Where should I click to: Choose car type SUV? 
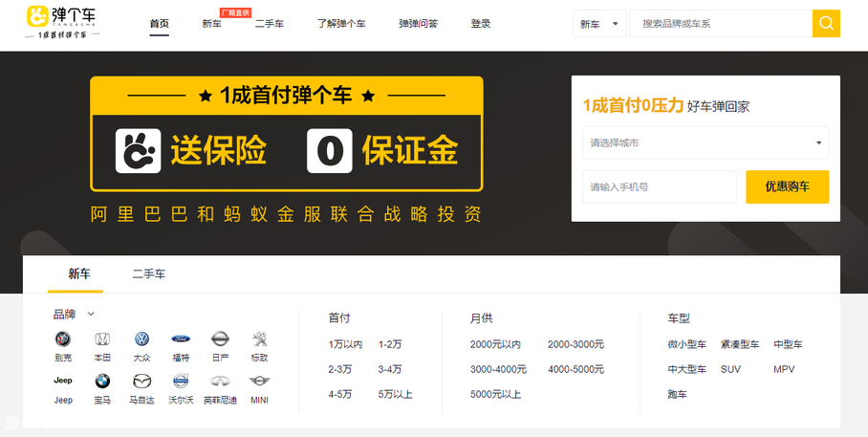tap(730, 369)
